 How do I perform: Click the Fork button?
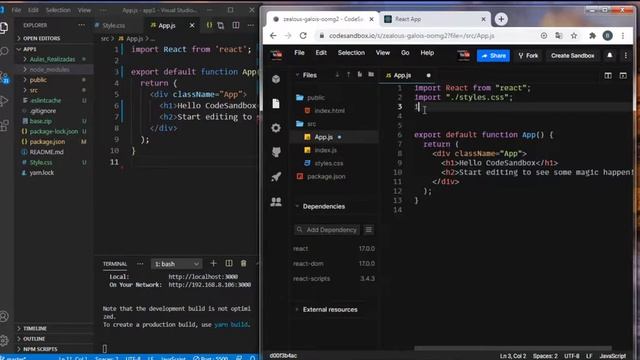[x=528, y=56]
